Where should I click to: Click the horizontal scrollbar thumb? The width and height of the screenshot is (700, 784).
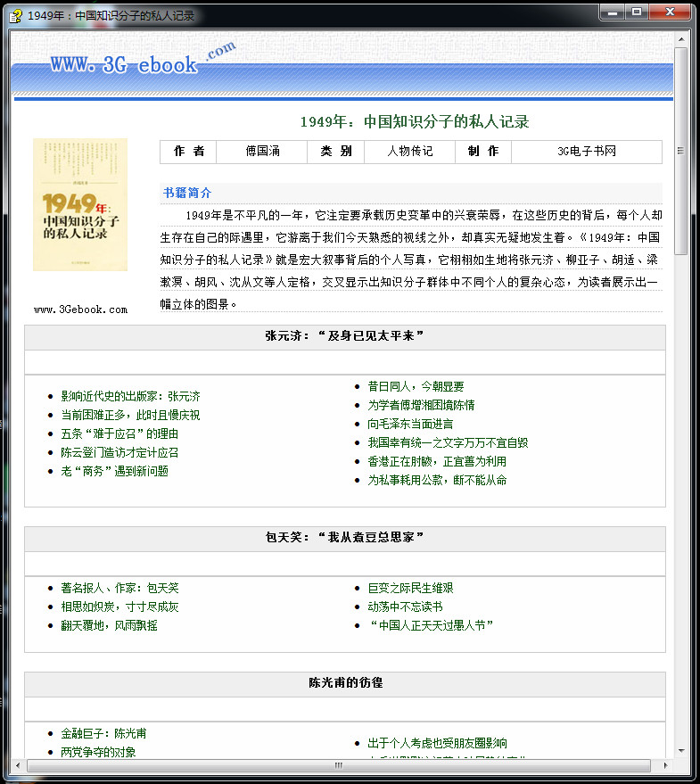pyautogui.click(x=339, y=765)
